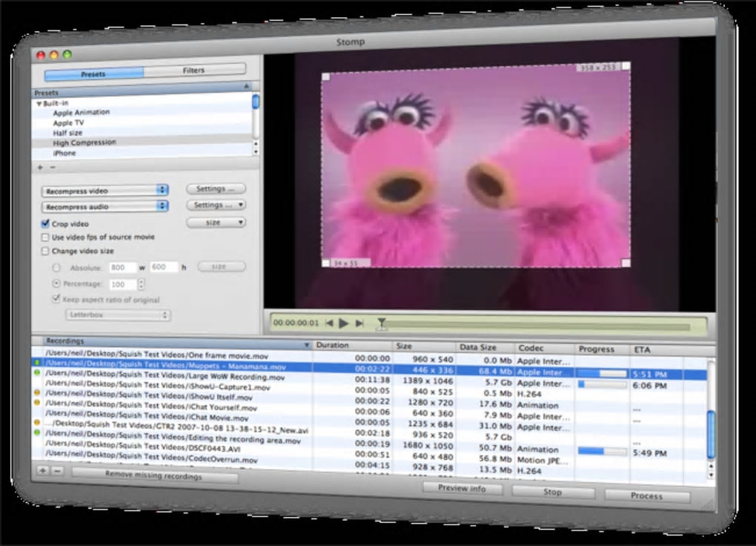756x546 pixels.
Task: Click green status dot of Large WoW Recording
Action: pyautogui.click(x=37, y=372)
